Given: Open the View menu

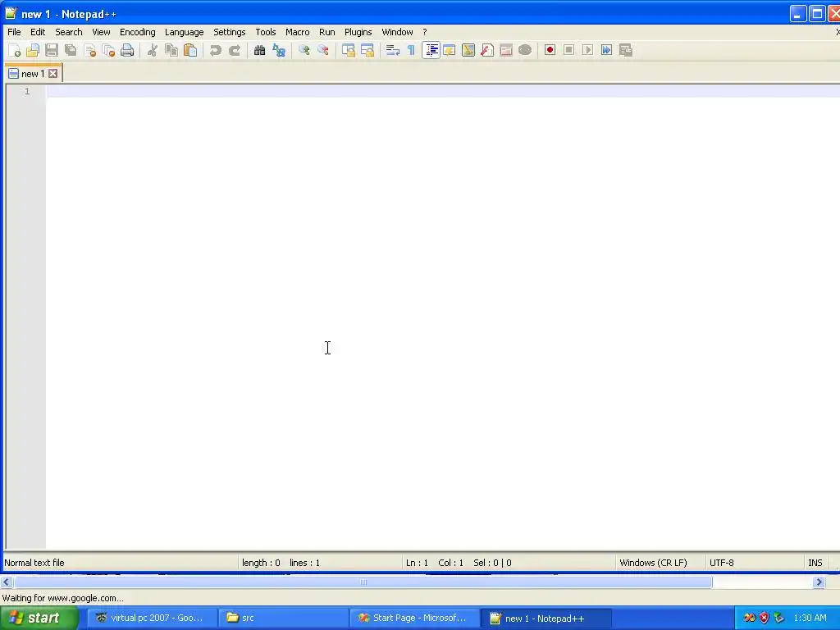Looking at the screenshot, I should tap(101, 32).
